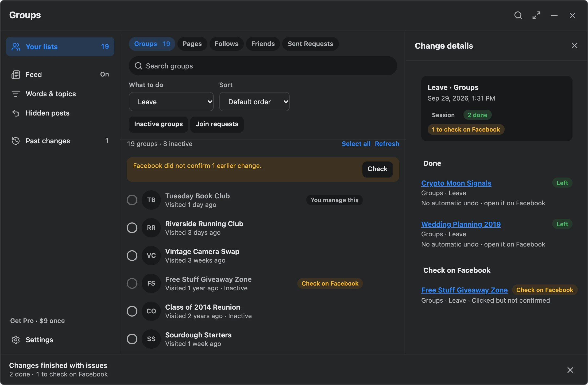Click the Check button in warning banner

[x=377, y=169]
